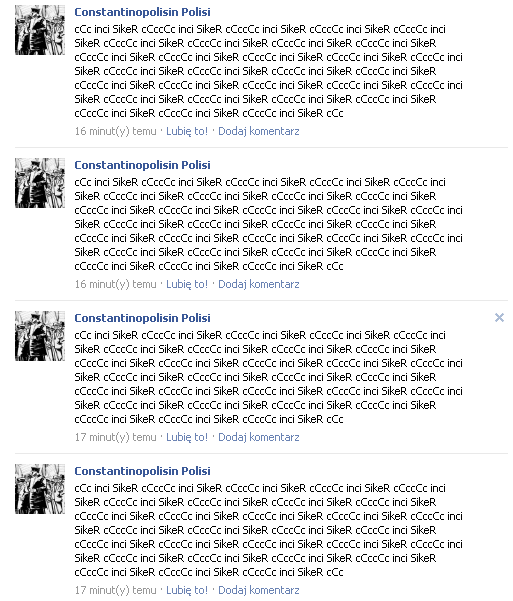Click the fourth post's profile avatar thumbnail
Image resolution: width=513 pixels, height=601 pixels.
(x=40, y=489)
